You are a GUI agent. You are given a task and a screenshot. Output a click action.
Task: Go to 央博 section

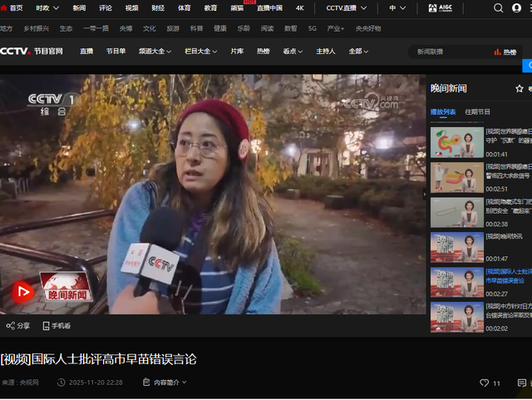pyautogui.click(x=126, y=28)
